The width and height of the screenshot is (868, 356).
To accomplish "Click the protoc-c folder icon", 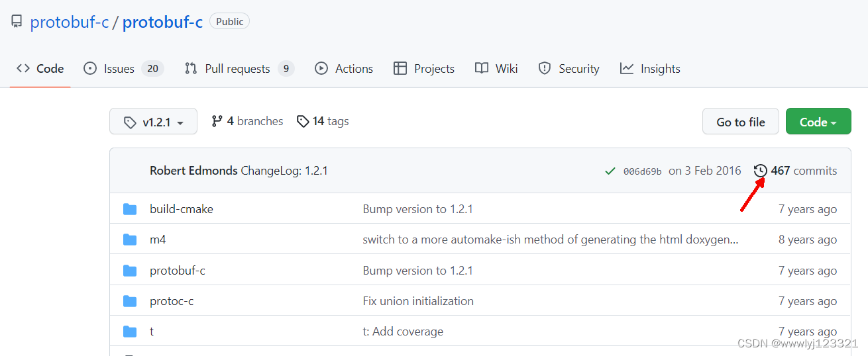I will pyautogui.click(x=130, y=301).
